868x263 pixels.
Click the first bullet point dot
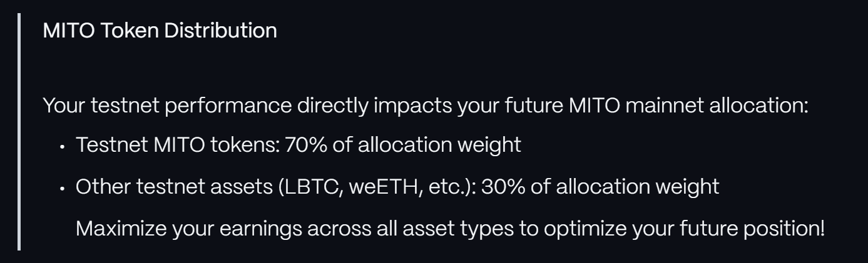click(x=62, y=147)
